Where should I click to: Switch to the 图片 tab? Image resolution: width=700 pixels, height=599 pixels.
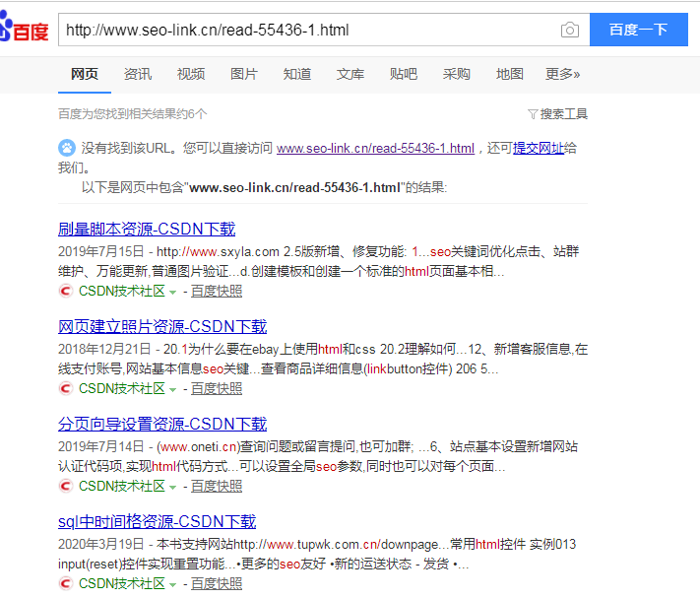(x=244, y=74)
